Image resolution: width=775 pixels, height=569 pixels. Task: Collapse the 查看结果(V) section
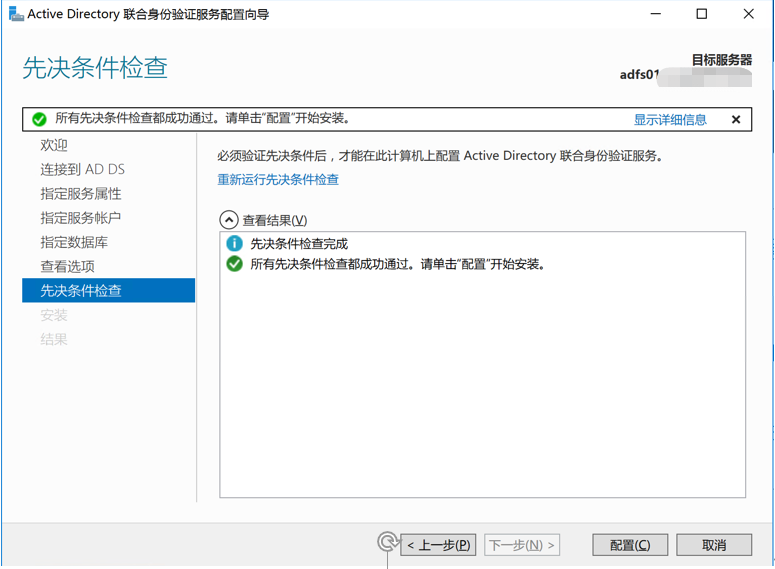[229, 220]
